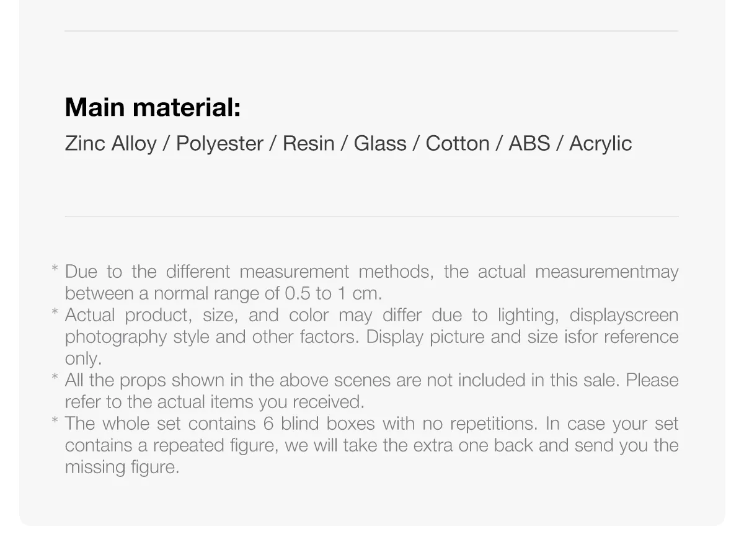Click the "Resin" material entry

pyautogui.click(x=308, y=143)
